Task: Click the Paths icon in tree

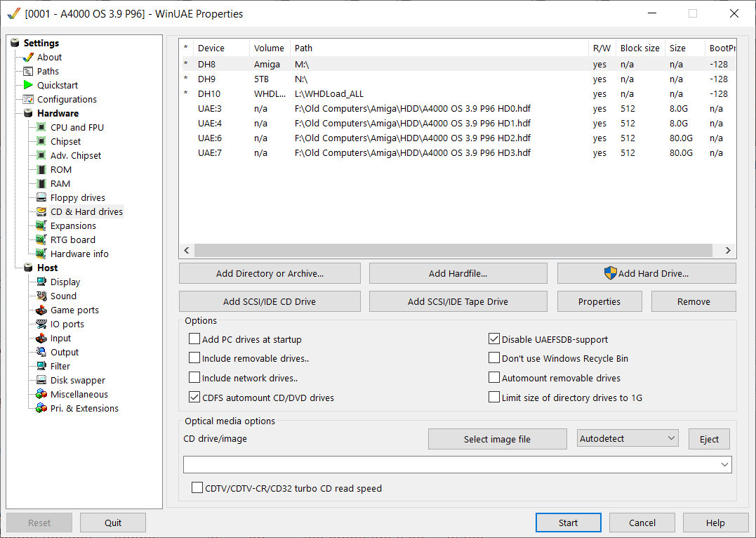Action: (28, 71)
